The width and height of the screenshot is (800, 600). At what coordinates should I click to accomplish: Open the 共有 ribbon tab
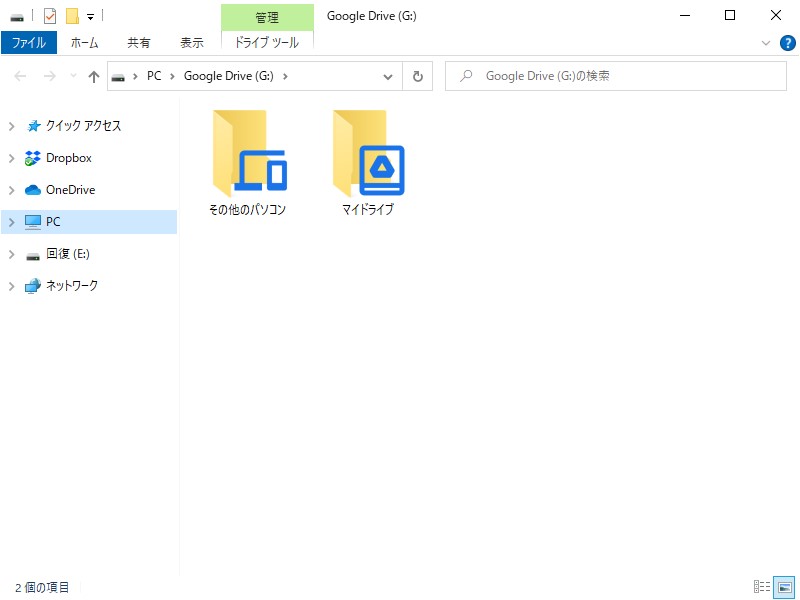(x=139, y=43)
